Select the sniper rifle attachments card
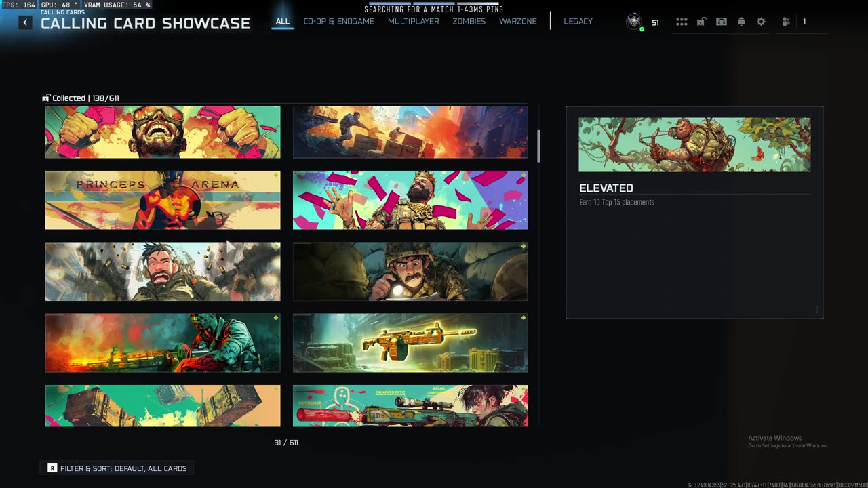868x488 pixels. (x=410, y=406)
